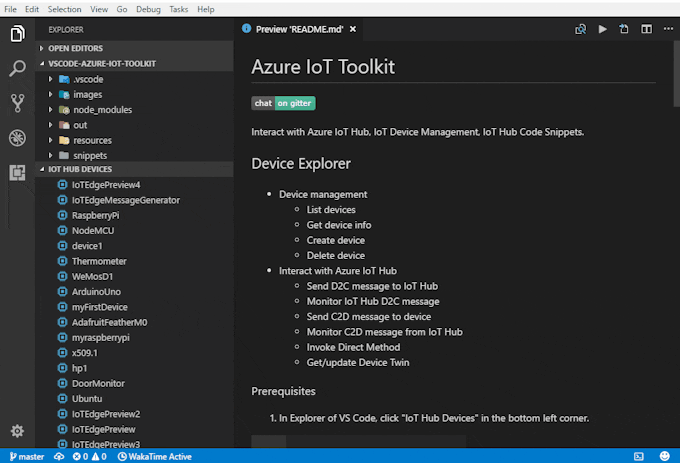Open the Selection menu
Screen dimensions: 680x463
[x=64, y=9]
